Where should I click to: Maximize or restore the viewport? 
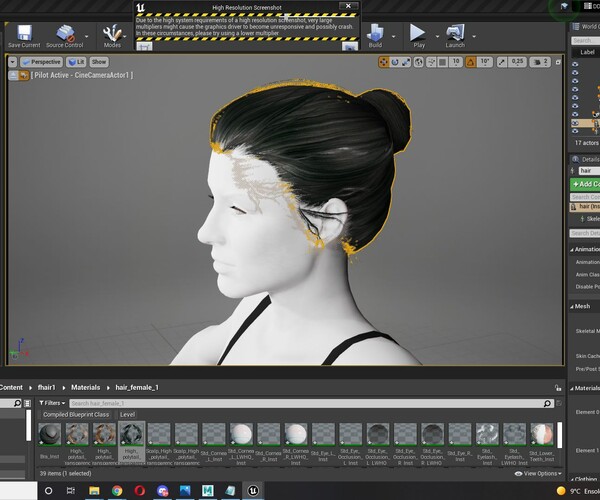pos(558,62)
